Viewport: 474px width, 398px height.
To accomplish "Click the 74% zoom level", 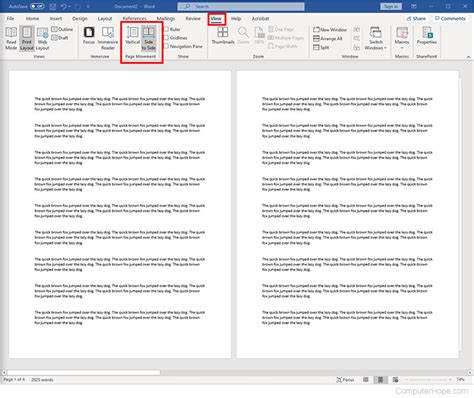I will click(x=461, y=380).
